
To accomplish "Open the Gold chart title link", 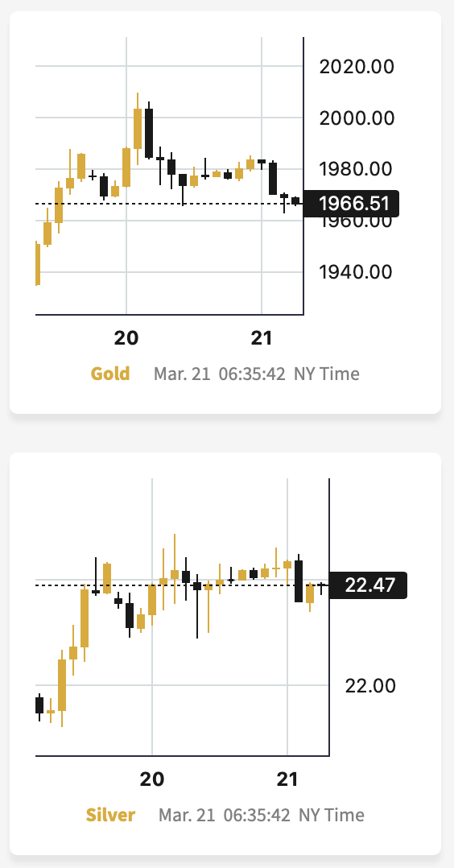I will tap(110, 374).
